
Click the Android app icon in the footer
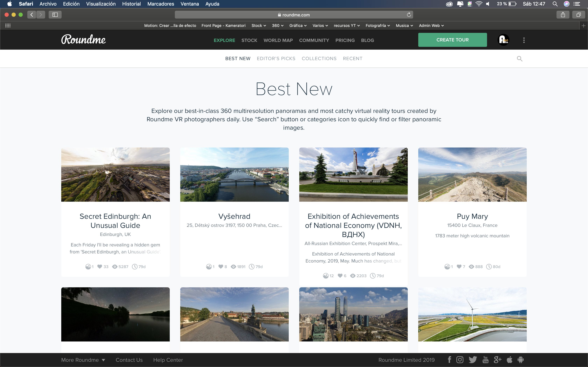coord(520,359)
